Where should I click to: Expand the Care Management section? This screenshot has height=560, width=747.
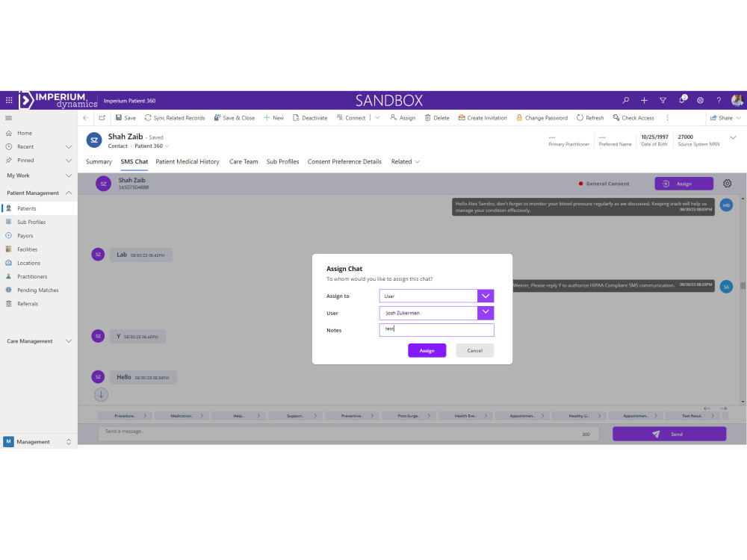(x=68, y=341)
